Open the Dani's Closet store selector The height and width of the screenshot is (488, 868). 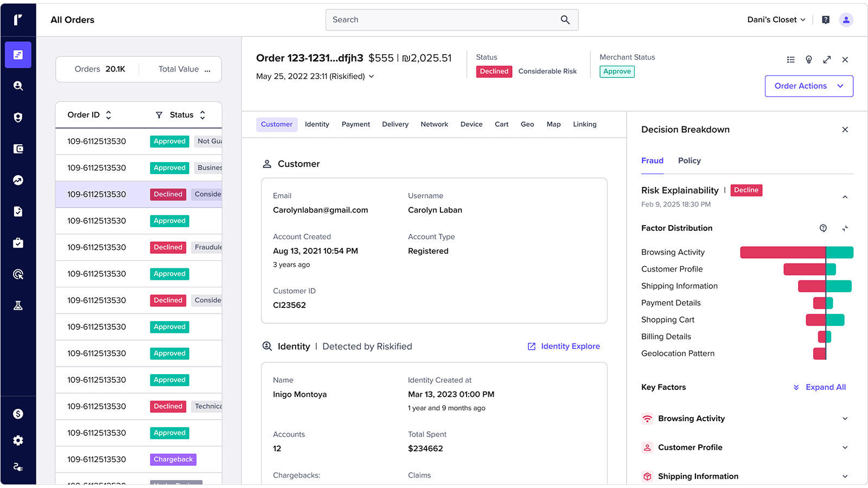[x=776, y=20]
